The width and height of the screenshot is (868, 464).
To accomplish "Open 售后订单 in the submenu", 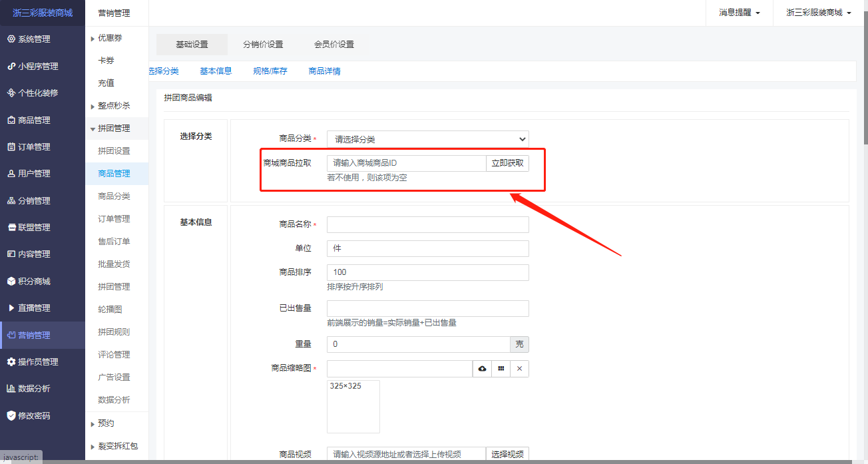I will point(114,242).
